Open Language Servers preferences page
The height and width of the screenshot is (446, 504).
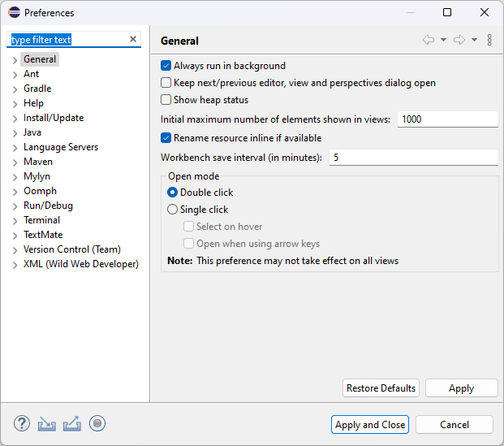(x=61, y=147)
